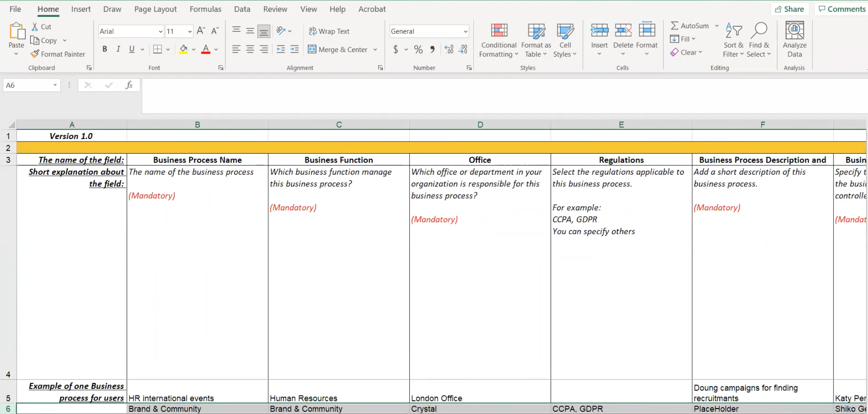Apply Percent Style number format
Image resolution: width=868 pixels, height=414 pixels.
pos(418,50)
